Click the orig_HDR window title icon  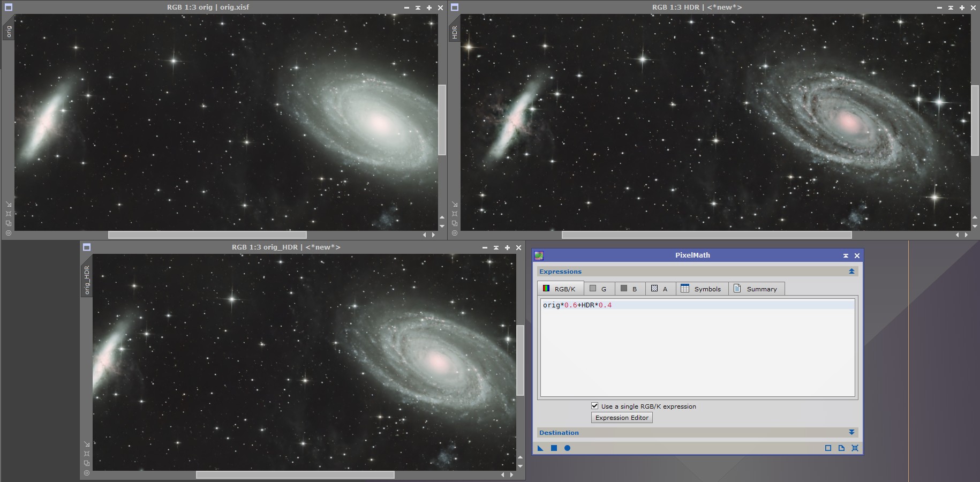87,247
